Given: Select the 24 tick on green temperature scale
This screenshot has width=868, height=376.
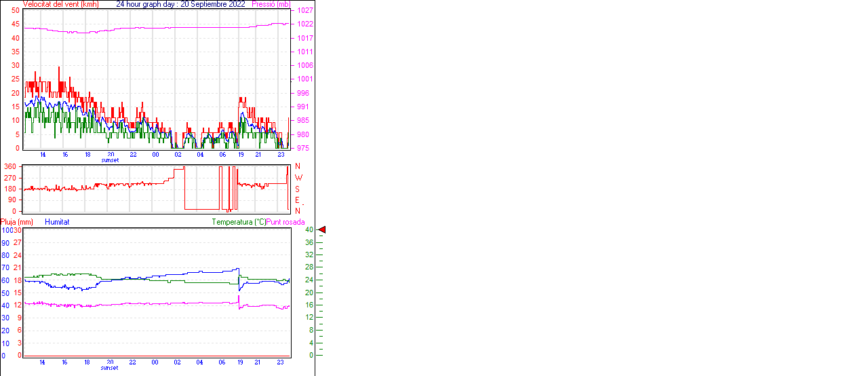Looking at the screenshot, I should 309,280.
